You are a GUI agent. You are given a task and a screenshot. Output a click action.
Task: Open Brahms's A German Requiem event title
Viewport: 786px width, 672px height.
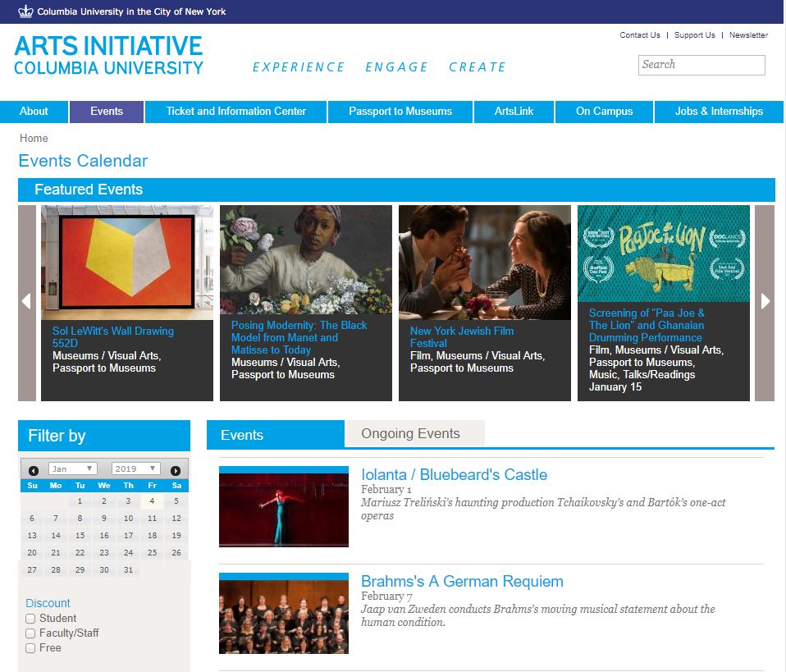click(x=462, y=581)
